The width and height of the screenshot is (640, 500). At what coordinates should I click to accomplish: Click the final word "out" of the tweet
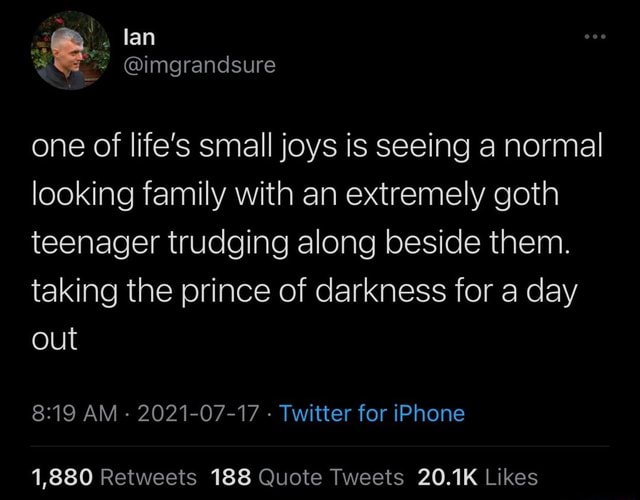[x=55, y=338]
